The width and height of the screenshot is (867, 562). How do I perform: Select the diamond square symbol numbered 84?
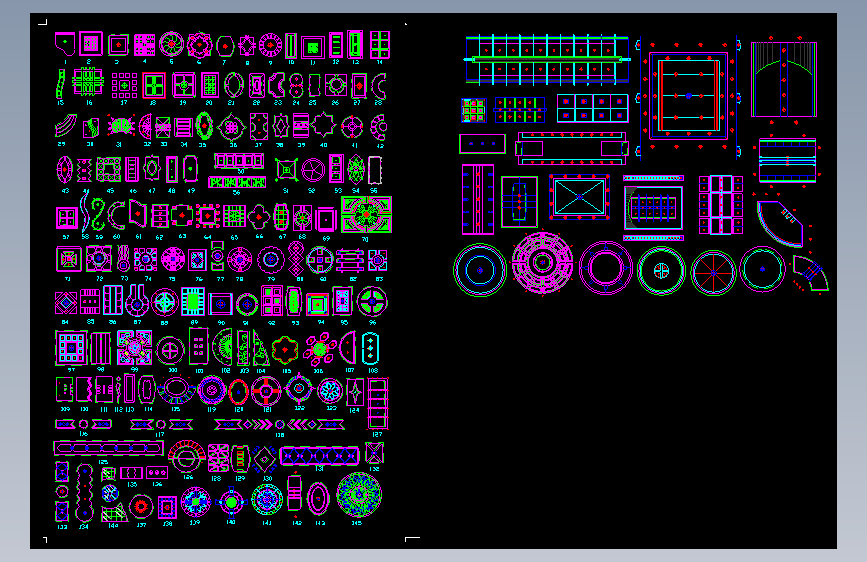point(66,303)
